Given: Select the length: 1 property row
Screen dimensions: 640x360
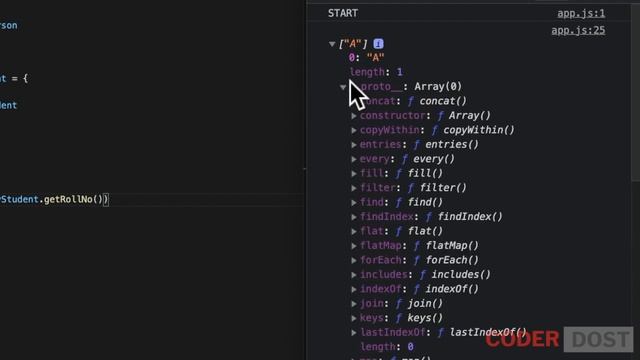Looking at the screenshot, I should coord(376,72).
